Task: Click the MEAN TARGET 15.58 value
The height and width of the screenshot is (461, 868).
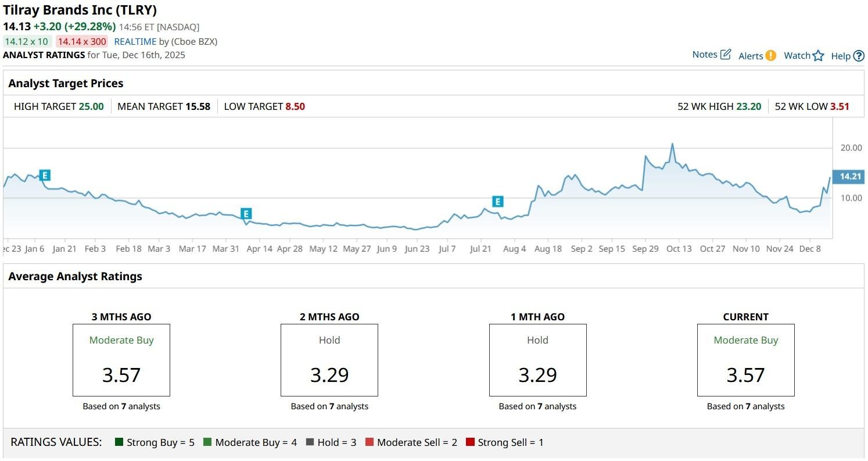Action: [x=198, y=106]
